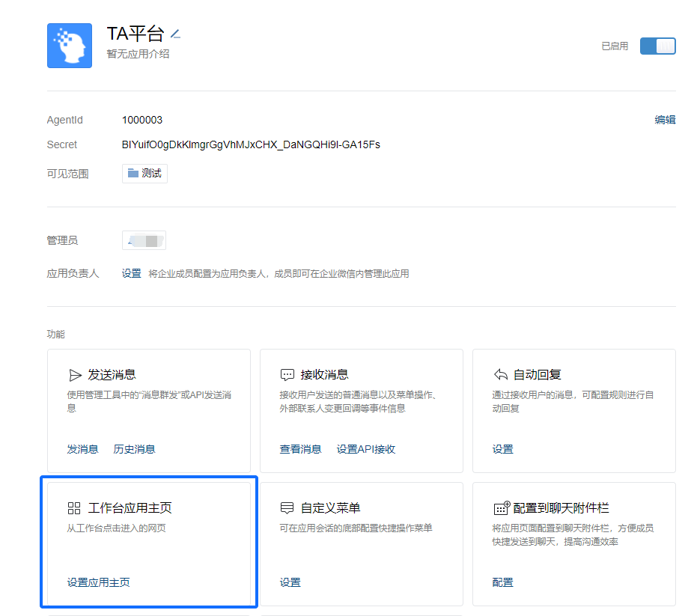
Task: Click 设置应用主页 link
Action: pyautogui.click(x=98, y=582)
